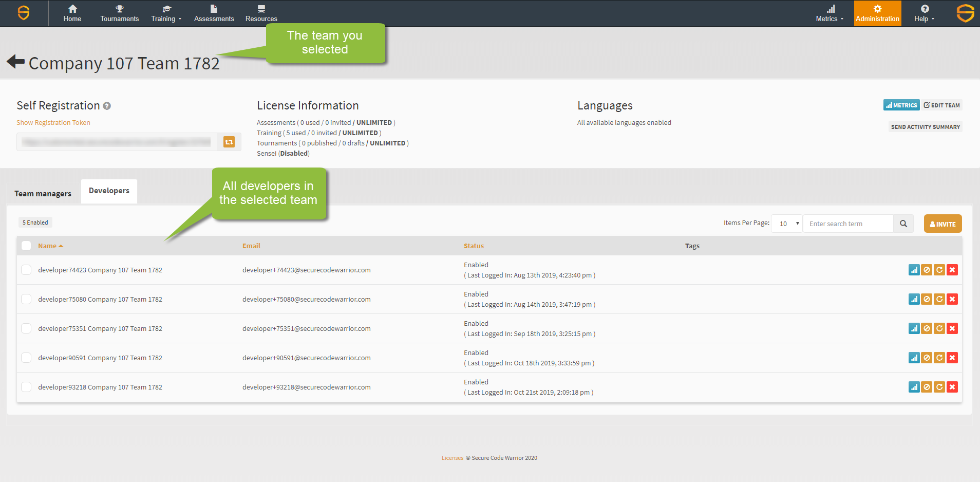Open the Tournaments menu item

(120, 13)
